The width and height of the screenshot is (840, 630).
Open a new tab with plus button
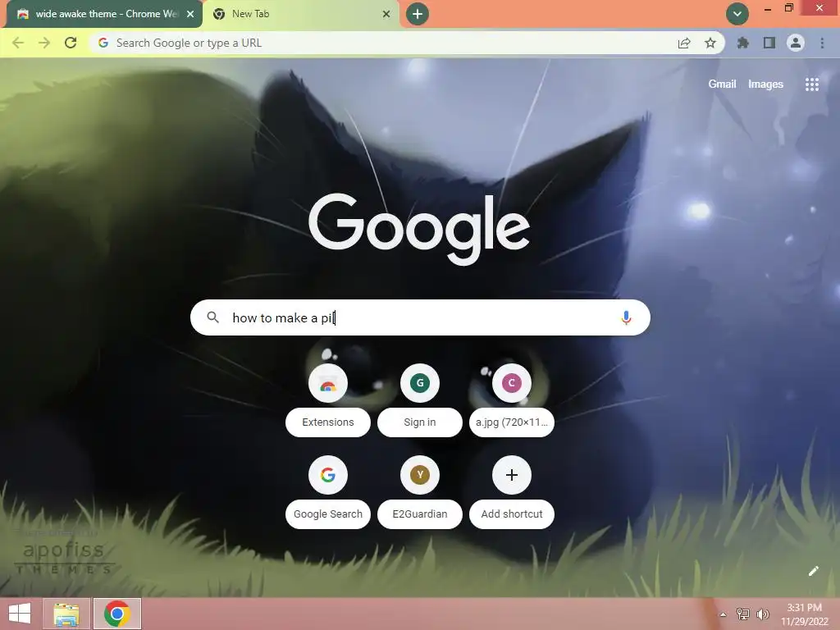tap(418, 14)
